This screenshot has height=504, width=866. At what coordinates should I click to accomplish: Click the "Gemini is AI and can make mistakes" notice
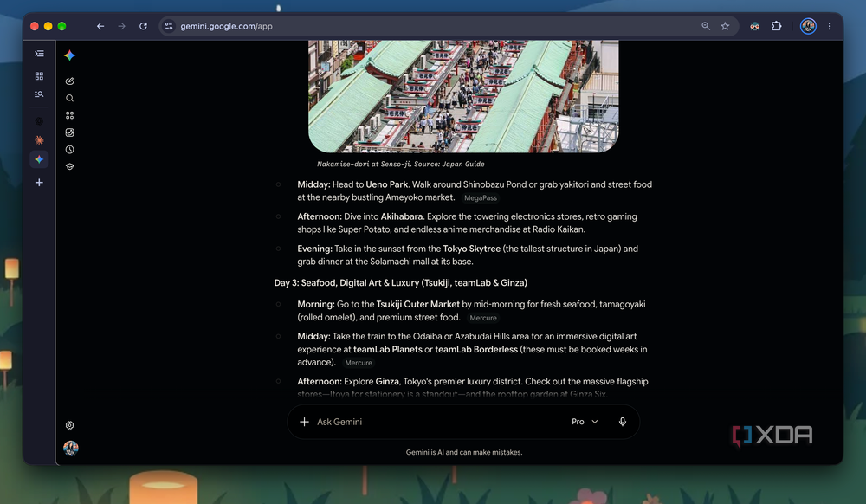click(x=464, y=452)
